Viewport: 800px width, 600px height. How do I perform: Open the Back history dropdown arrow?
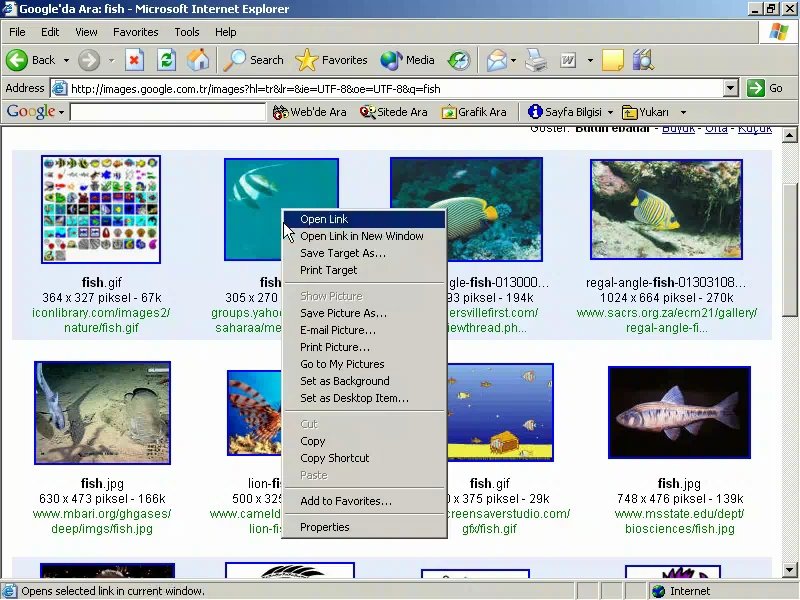(x=66, y=60)
